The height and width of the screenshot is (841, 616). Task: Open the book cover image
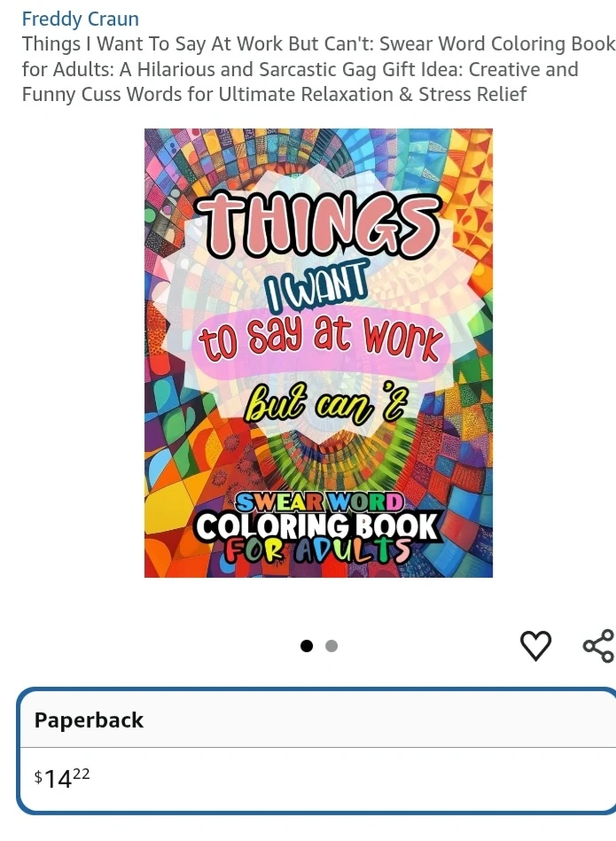(x=318, y=353)
